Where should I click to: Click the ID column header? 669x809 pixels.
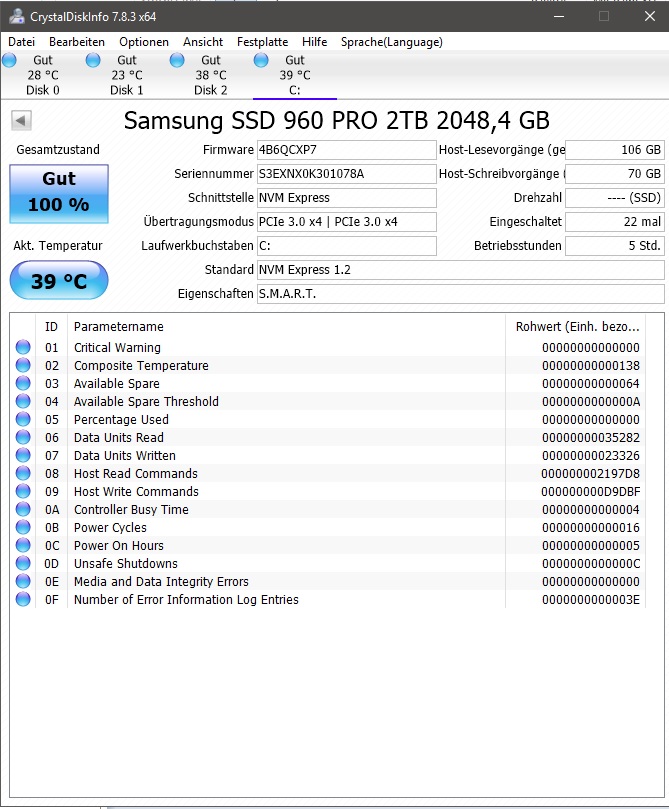[51, 327]
